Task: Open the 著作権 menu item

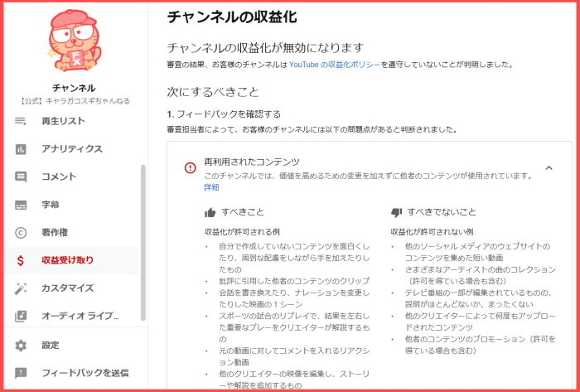Action: (x=71, y=233)
